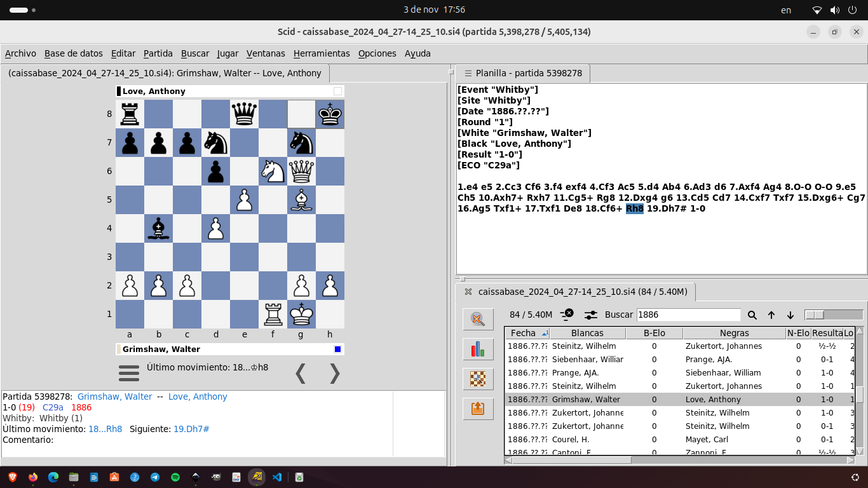Click the reset filter magnifier icon
This screenshot has width=868, height=488.
[x=478, y=319]
